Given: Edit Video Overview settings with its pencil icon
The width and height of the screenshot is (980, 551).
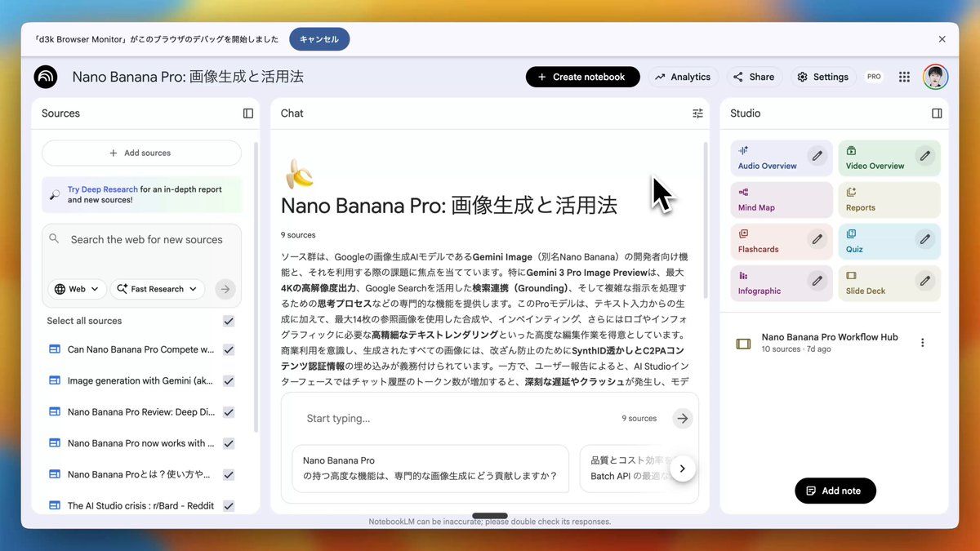Looking at the screenshot, I should click(x=924, y=155).
